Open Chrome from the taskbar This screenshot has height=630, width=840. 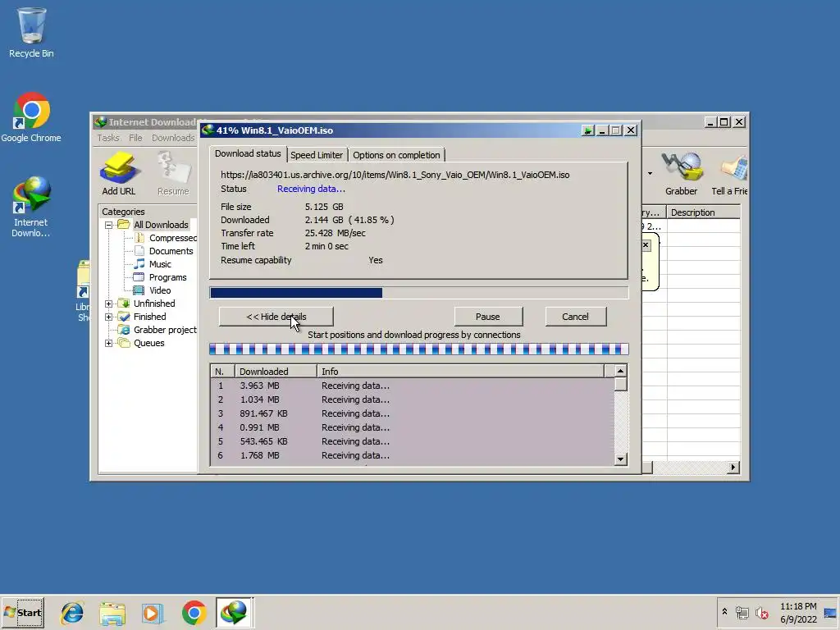pyautogui.click(x=194, y=612)
